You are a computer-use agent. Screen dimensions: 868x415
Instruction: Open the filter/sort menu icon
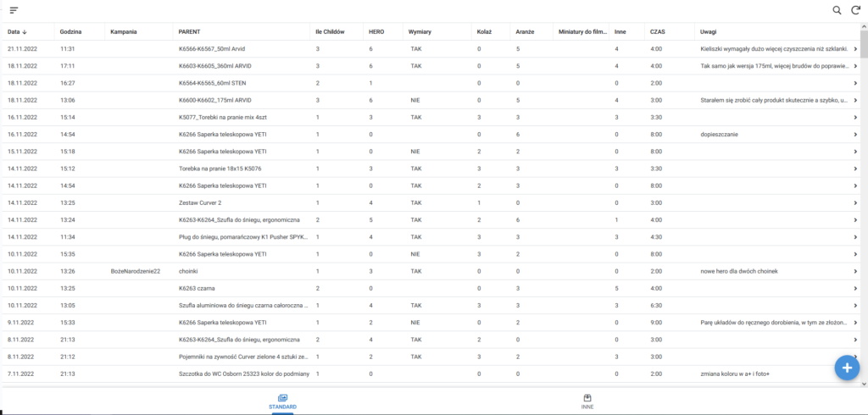(14, 10)
